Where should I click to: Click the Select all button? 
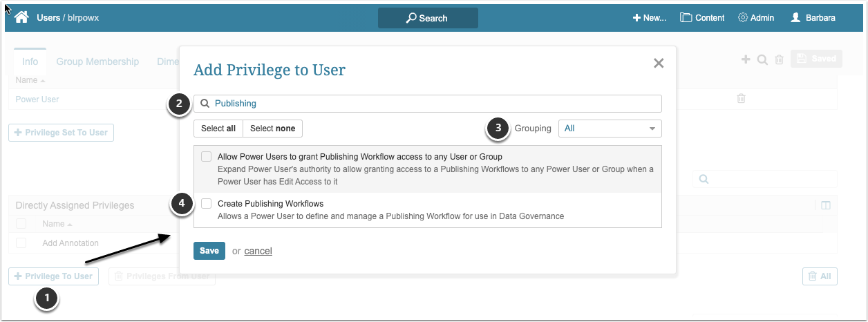tap(218, 129)
